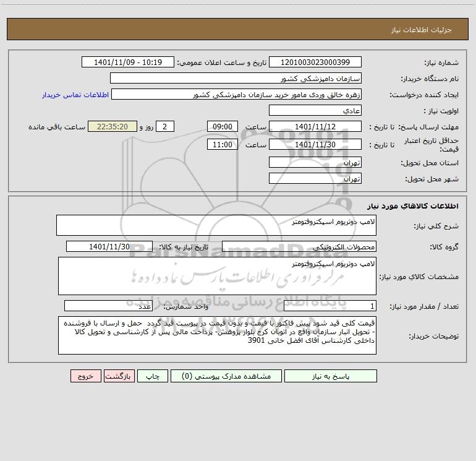The width and height of the screenshot is (476, 461).
Task: Click the label تاریخ و ساعت اعلان عمومی
Action: [222, 62]
